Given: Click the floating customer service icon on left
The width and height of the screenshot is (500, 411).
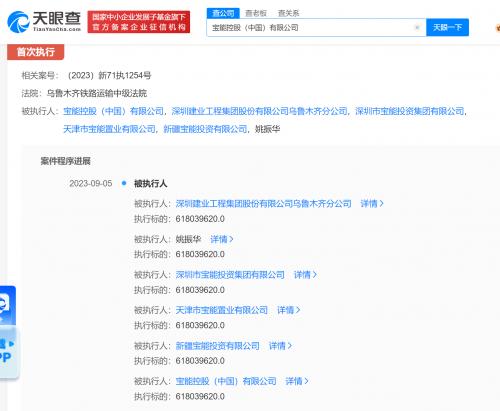Looking at the screenshot, I should point(7,305).
